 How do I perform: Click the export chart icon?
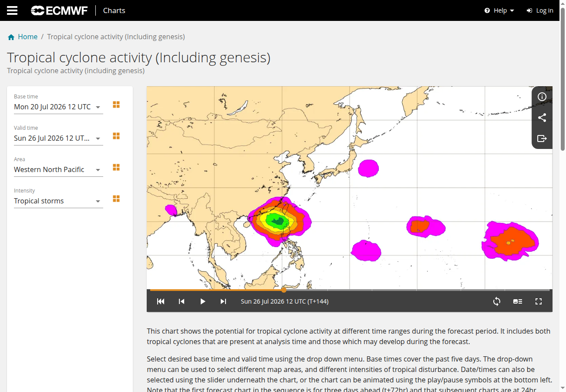[542, 139]
